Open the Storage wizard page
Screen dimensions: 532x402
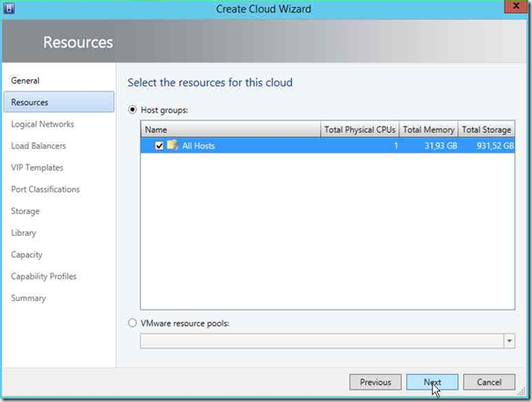point(26,211)
